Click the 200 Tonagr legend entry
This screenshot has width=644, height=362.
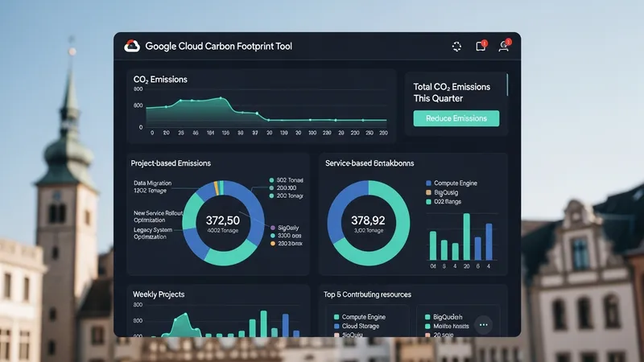(x=286, y=195)
